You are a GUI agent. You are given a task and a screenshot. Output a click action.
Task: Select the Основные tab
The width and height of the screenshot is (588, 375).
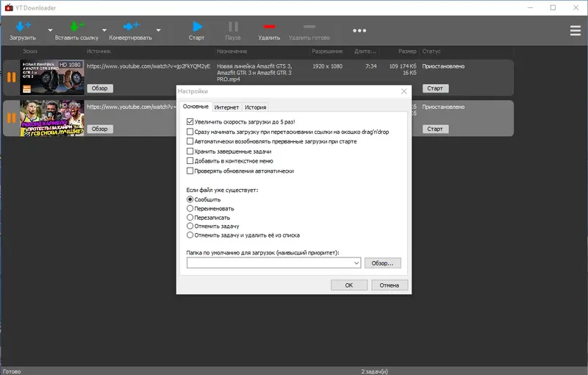196,107
